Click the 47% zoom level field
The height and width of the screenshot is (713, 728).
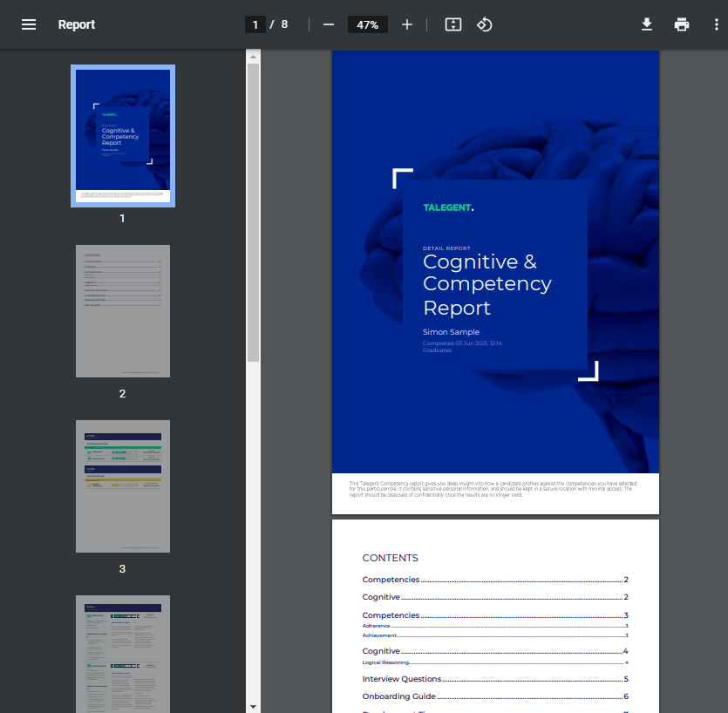coord(367,24)
